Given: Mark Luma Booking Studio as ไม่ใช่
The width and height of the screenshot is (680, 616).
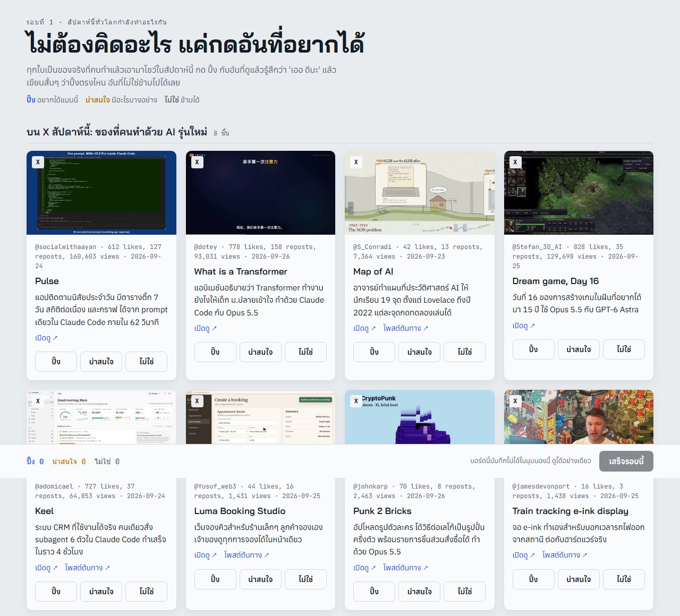Looking at the screenshot, I should (305, 579).
